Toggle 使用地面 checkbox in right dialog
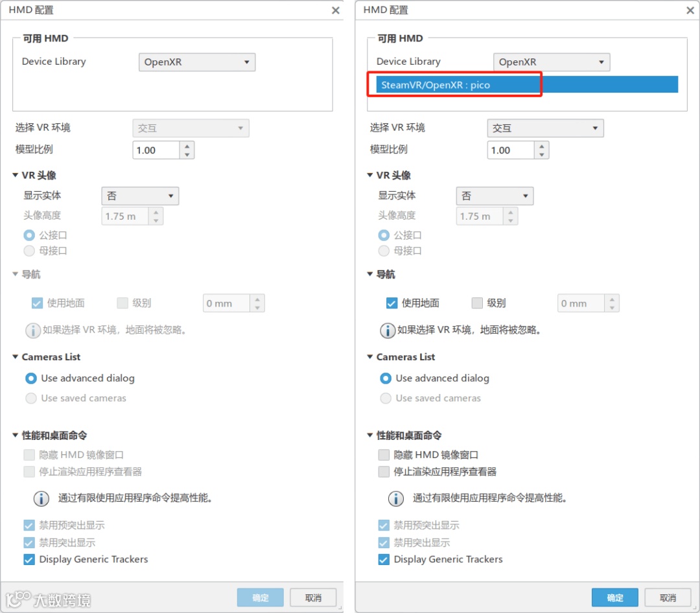This screenshot has height=613, width=700. (391, 303)
